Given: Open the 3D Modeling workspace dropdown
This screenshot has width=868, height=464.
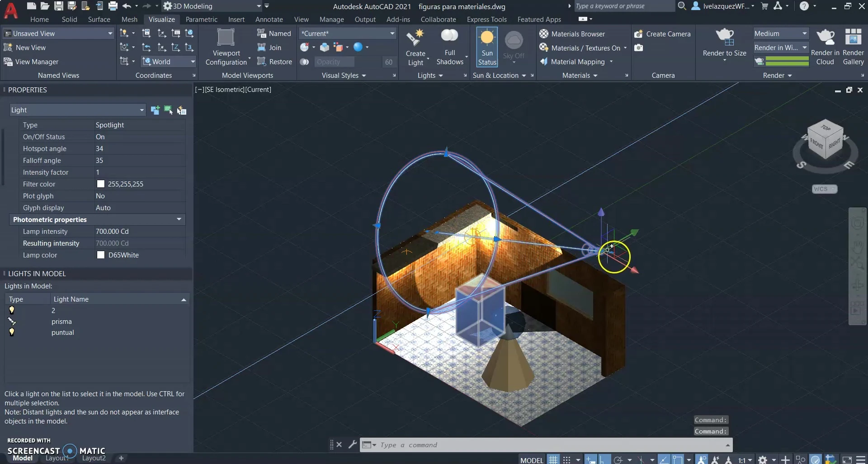Looking at the screenshot, I should [212, 6].
